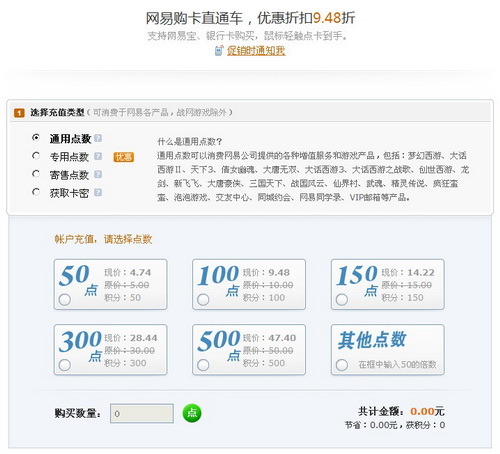The image size is (500, 454).
Task: Click help icon next to 通用点数
Action: tap(98, 138)
